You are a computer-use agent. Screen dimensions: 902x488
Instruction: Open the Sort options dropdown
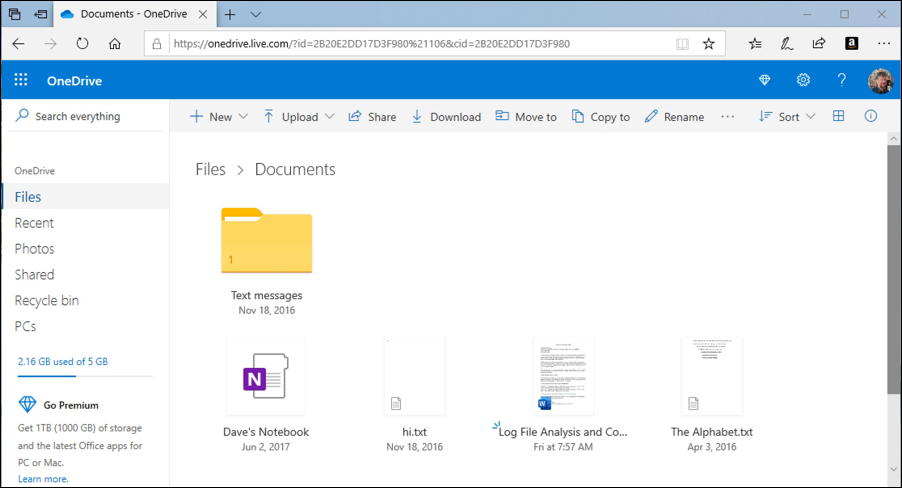788,117
